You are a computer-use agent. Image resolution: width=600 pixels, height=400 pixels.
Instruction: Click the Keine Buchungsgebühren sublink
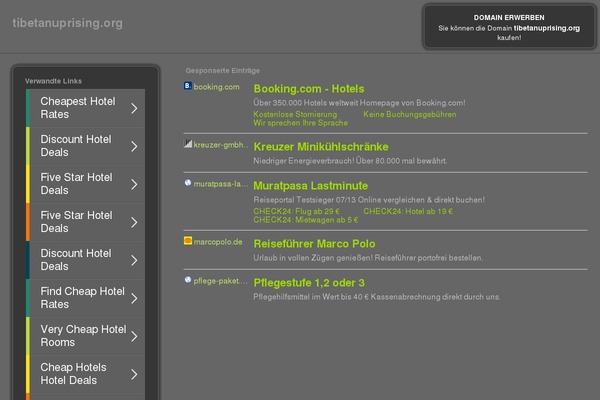(409, 114)
